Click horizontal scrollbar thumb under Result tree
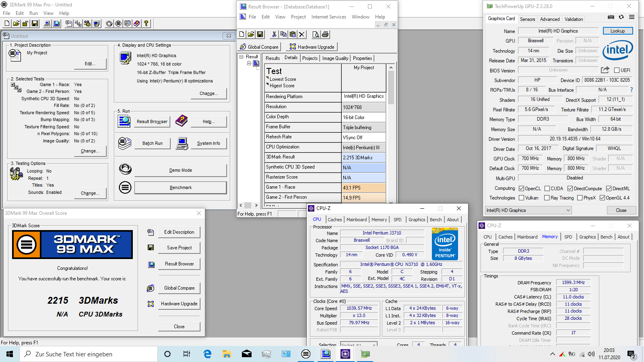The height and width of the screenshot is (362, 644). tap(248, 205)
